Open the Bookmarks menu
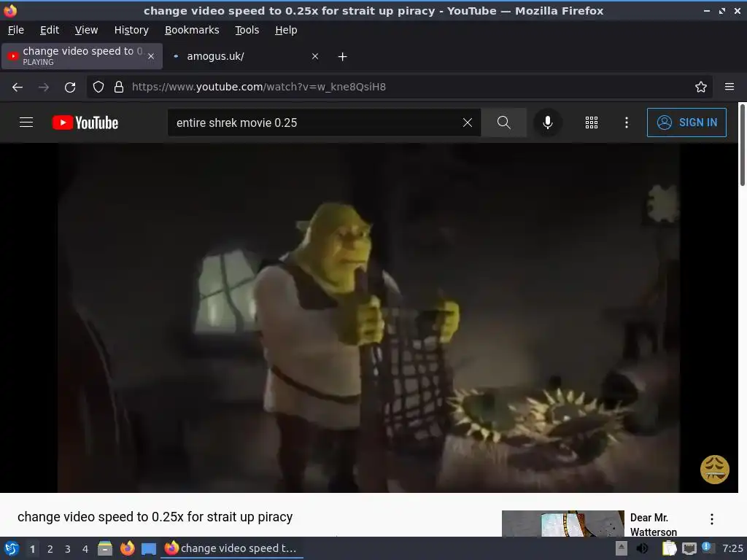The image size is (747, 560). click(192, 30)
